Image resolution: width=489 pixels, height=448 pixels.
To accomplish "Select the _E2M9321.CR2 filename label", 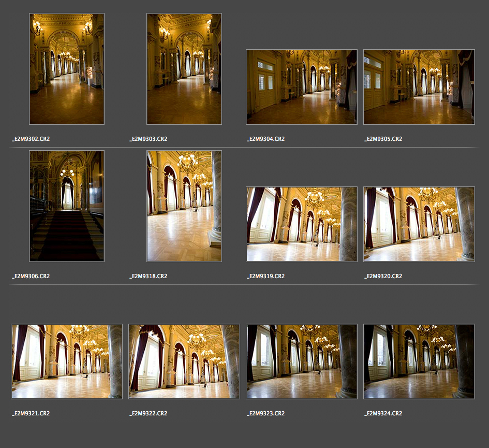I will point(31,413).
